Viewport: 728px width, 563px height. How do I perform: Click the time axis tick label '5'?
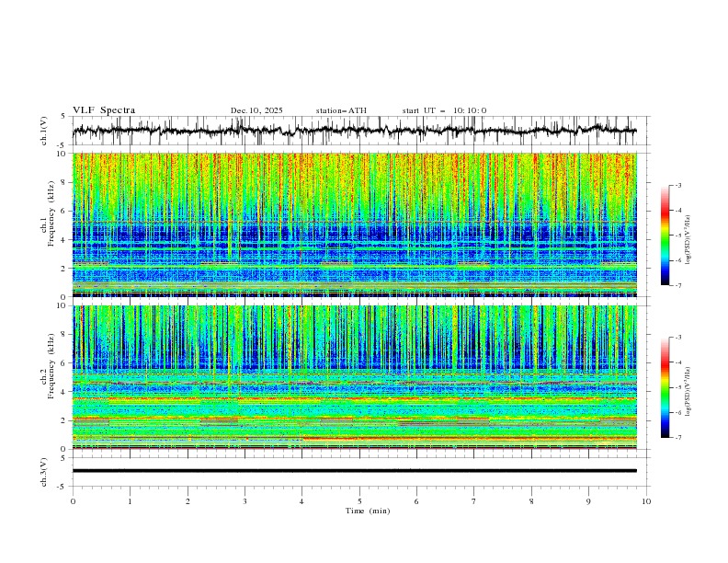(x=359, y=501)
